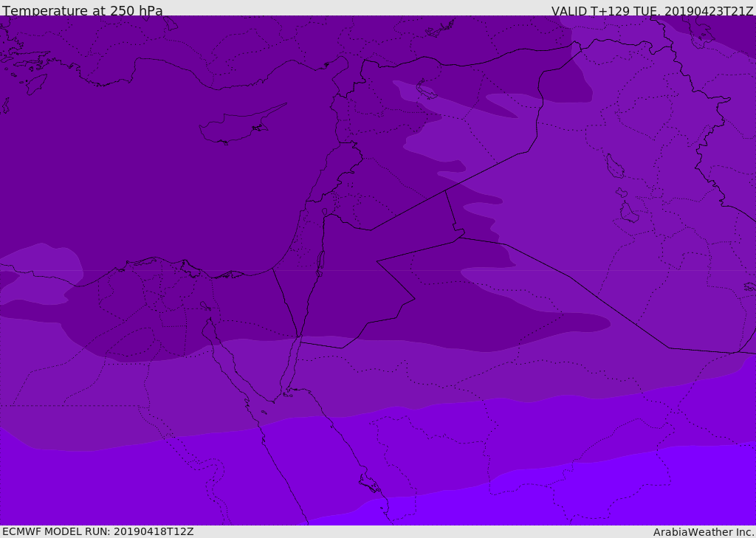Click the 'VALID T+129 TUE. 20190423T21Z' label

[653, 10]
